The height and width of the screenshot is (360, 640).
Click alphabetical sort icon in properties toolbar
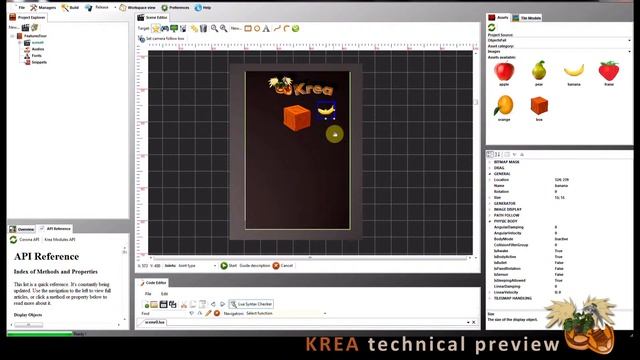click(497, 154)
